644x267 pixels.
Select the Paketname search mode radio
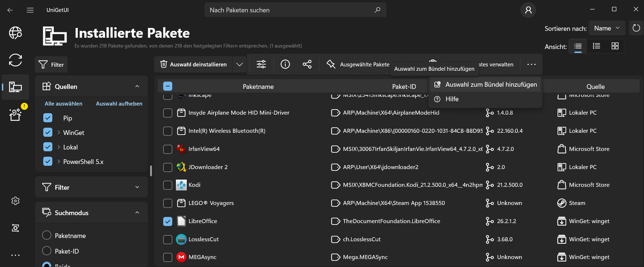pos(47,235)
